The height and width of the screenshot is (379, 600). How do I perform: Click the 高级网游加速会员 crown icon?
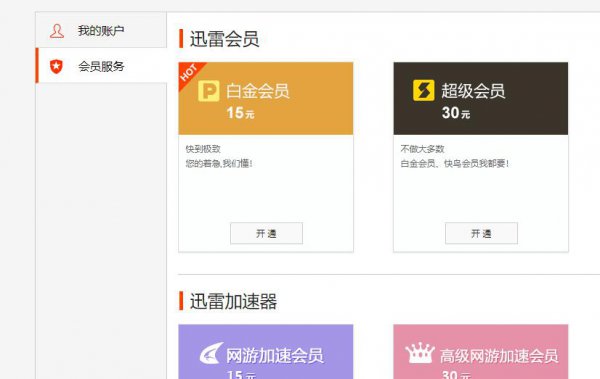[420, 353]
